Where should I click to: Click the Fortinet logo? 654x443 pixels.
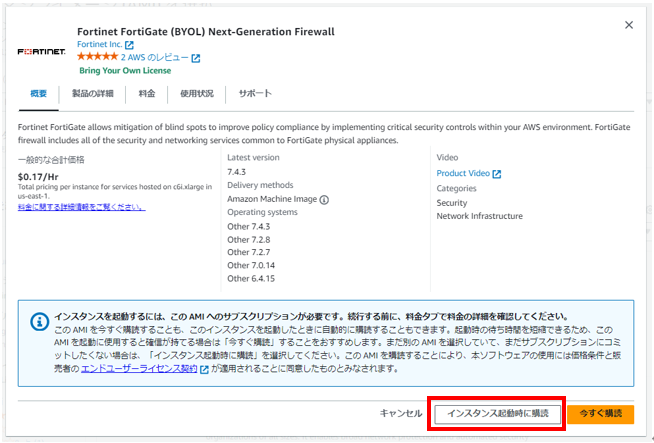[x=41, y=51]
